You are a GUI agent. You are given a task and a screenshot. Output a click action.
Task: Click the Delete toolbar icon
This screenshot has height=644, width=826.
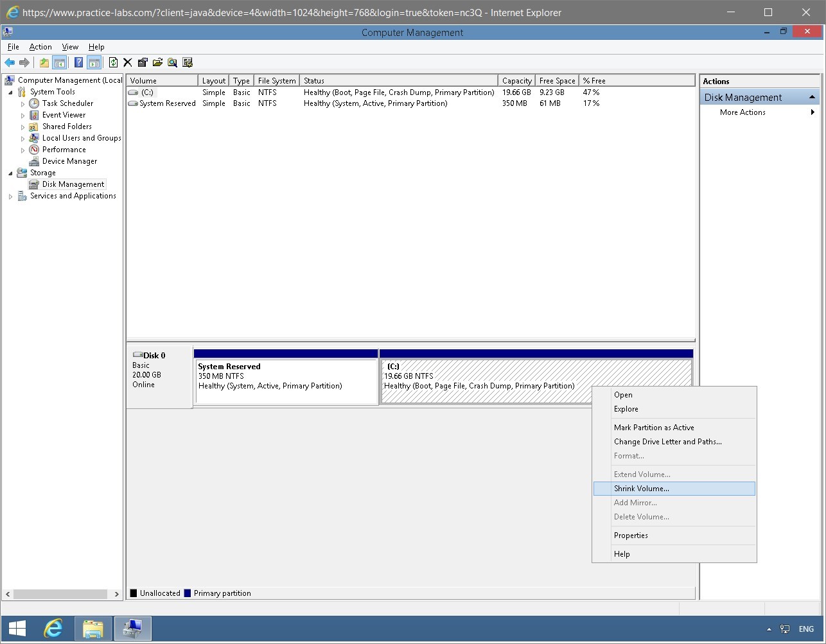(x=127, y=62)
